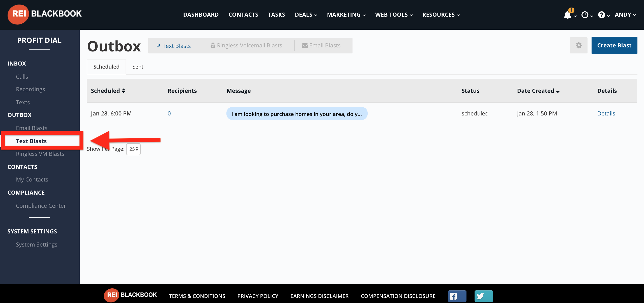Visit the Facebook page icon

(457, 296)
